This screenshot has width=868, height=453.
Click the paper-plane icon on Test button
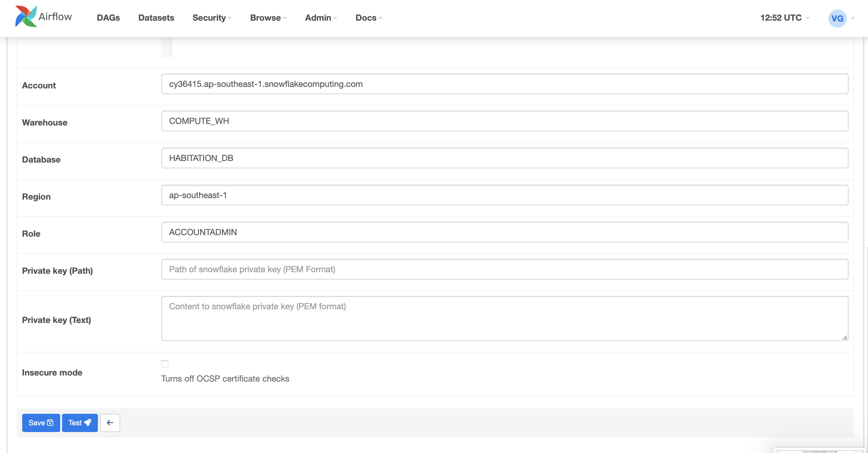click(88, 423)
